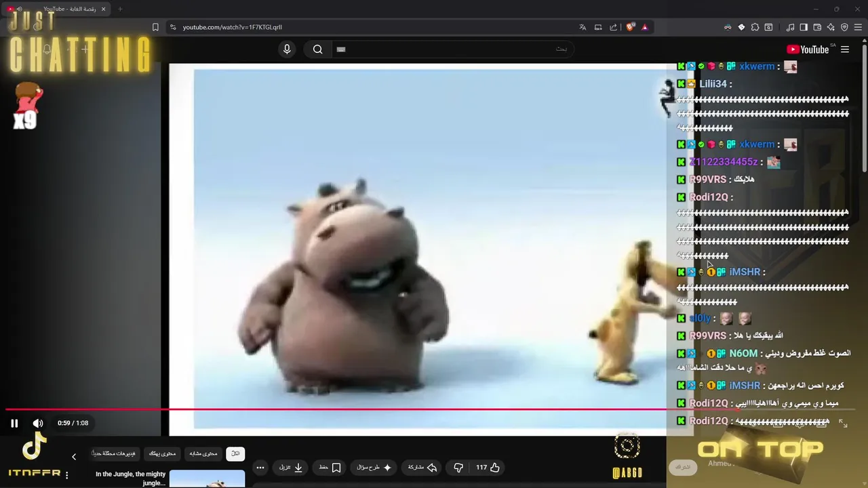This screenshot has height=488, width=868.
Task: Open YouTube voice search microphone
Action: coord(287,49)
